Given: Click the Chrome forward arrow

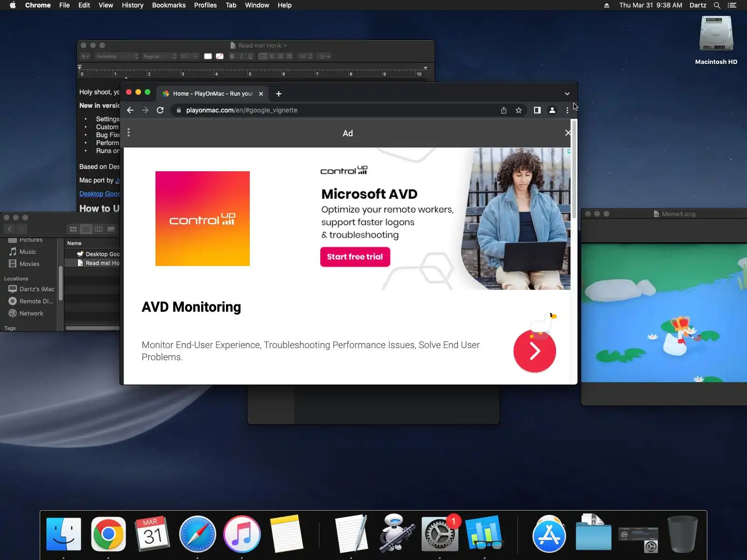Looking at the screenshot, I should pos(145,110).
